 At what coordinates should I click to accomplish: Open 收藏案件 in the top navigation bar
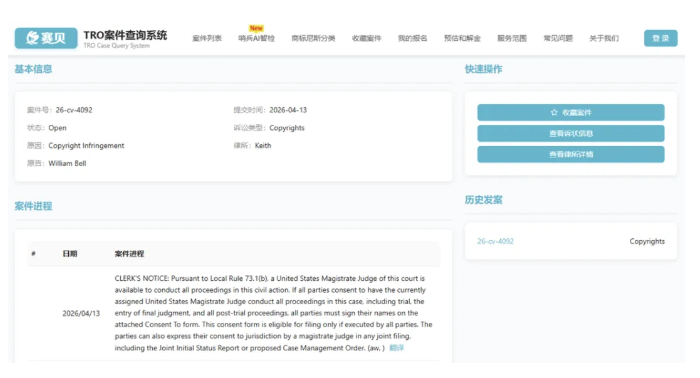(x=366, y=38)
